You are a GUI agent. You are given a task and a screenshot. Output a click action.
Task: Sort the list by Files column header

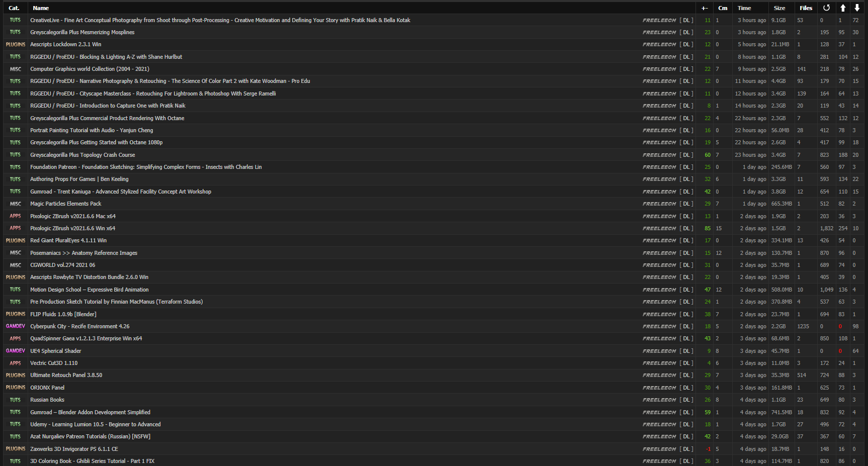(x=806, y=8)
